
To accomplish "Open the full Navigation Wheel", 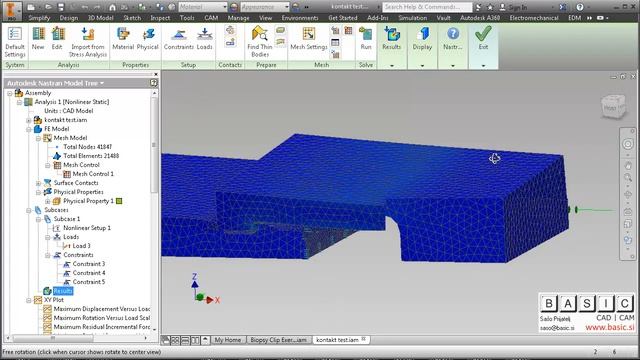I will pyautogui.click(x=628, y=144).
